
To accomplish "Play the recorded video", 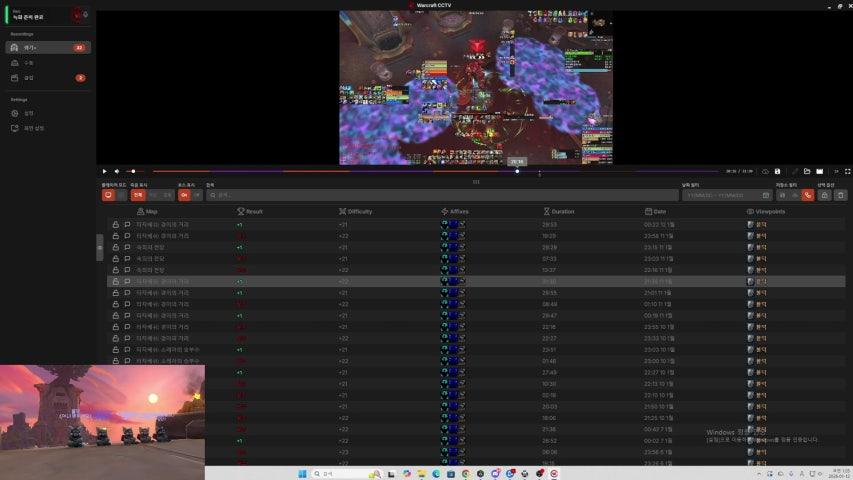I will pos(104,171).
